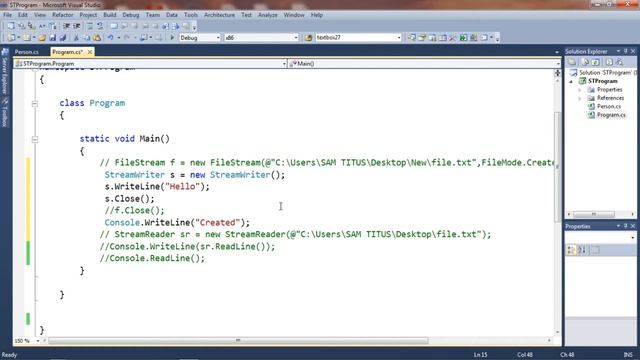640x360 pixels.
Task: Click the Toggle Bookmark toolbar icon
Action: pyautogui.click(x=114, y=26)
